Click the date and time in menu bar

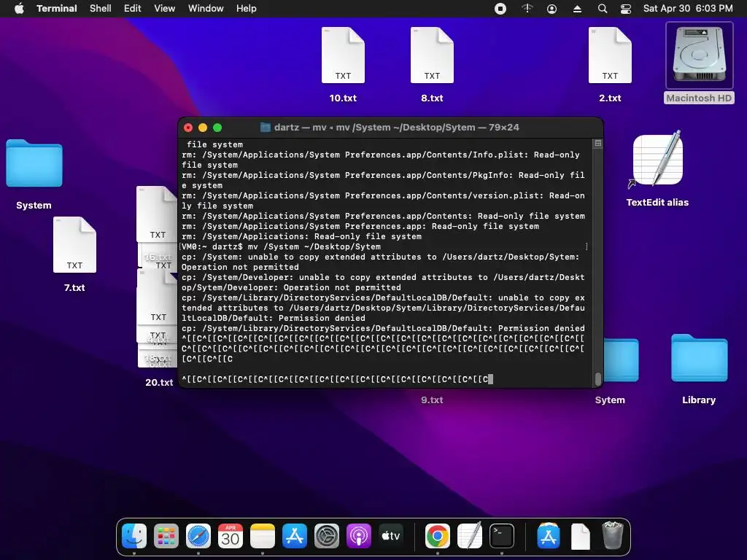pyautogui.click(x=688, y=8)
